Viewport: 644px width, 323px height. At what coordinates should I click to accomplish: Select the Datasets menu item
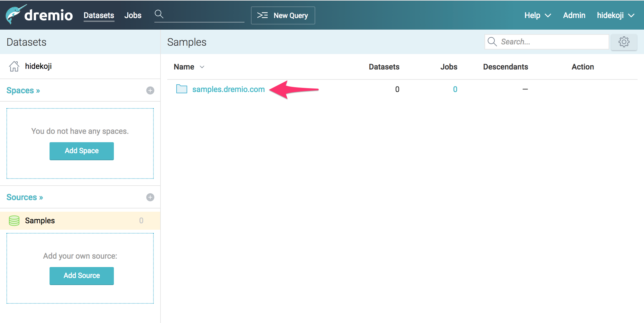coord(98,15)
